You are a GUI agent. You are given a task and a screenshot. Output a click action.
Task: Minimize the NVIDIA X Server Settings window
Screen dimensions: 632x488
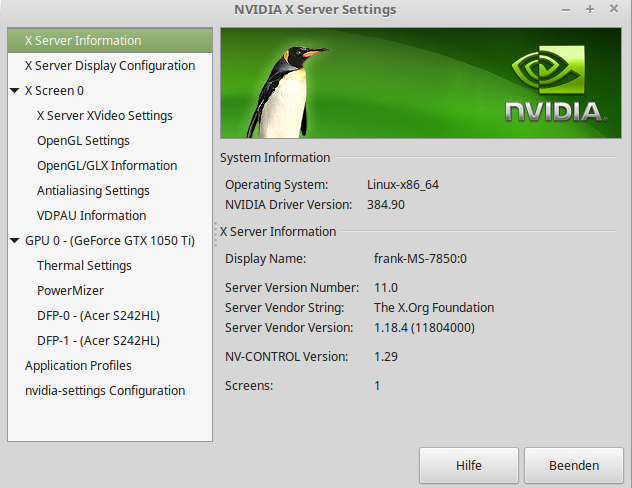click(x=566, y=10)
